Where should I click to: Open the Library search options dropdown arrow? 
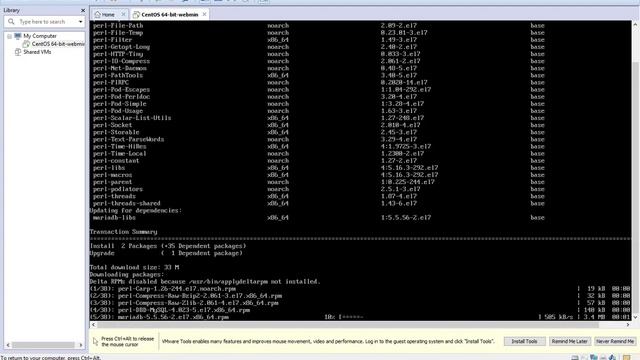pyautogui.click(x=80, y=22)
